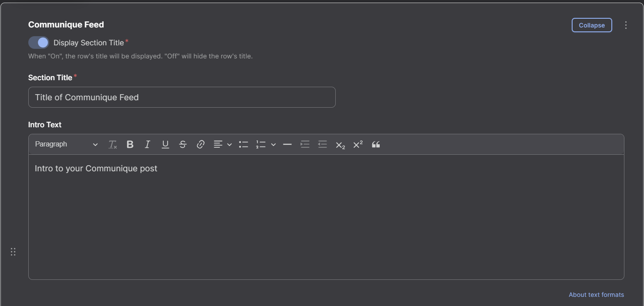Apply strikethrough formatting
This screenshot has width=644, height=306.
[x=183, y=145]
